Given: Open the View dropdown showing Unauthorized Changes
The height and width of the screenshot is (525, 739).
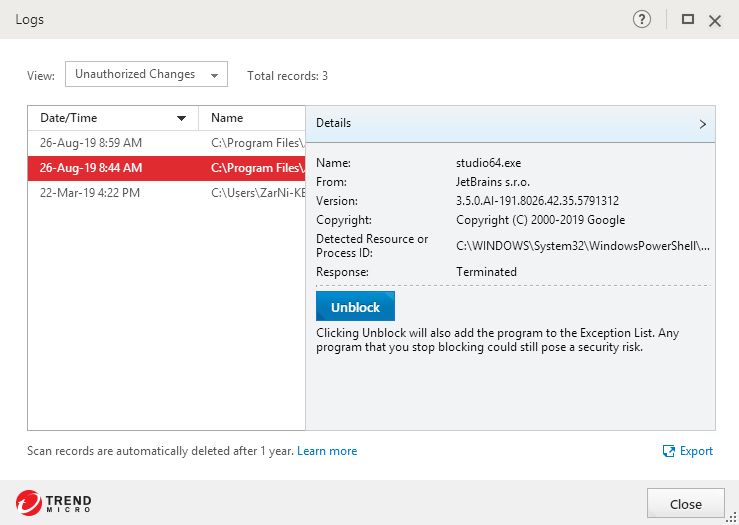Looking at the screenshot, I should (146, 74).
